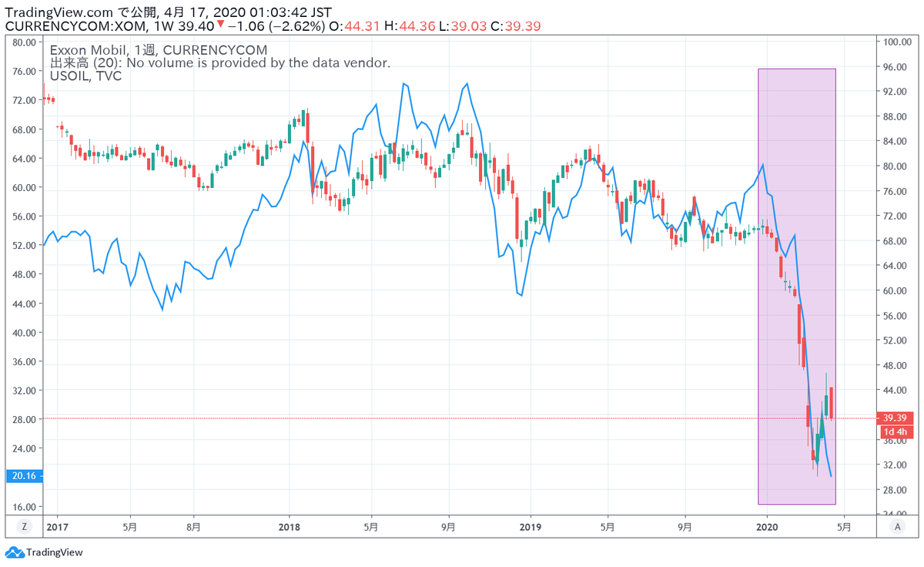The height and width of the screenshot is (567, 924).
Task: Click the 'USOIL, TVC' legend entry
Action: (85, 75)
